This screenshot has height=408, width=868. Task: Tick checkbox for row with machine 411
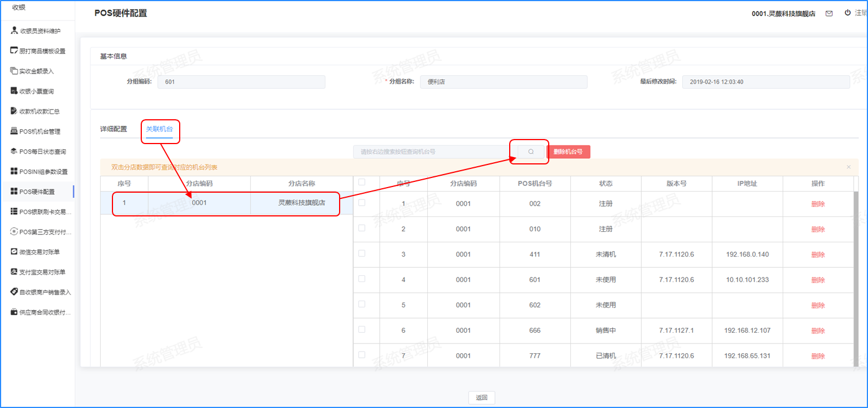pos(362,253)
